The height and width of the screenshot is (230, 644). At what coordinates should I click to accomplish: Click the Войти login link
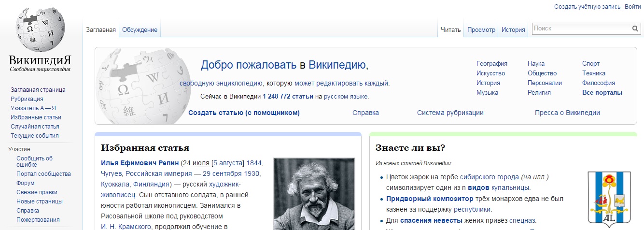click(632, 7)
